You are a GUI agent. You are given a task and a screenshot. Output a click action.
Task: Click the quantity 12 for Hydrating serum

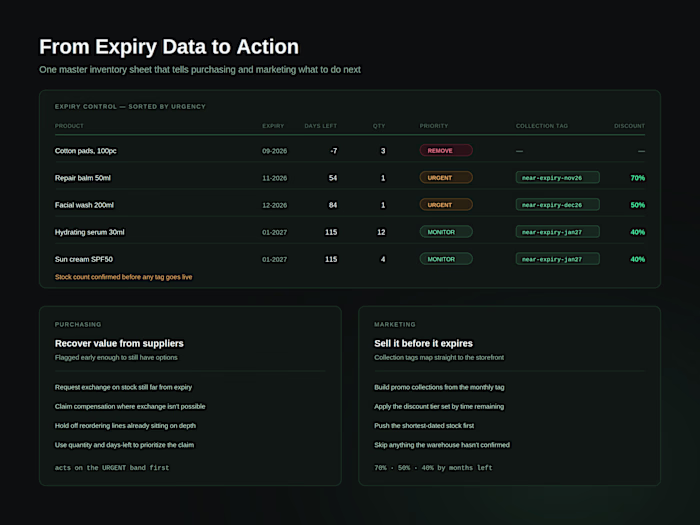[381, 232]
